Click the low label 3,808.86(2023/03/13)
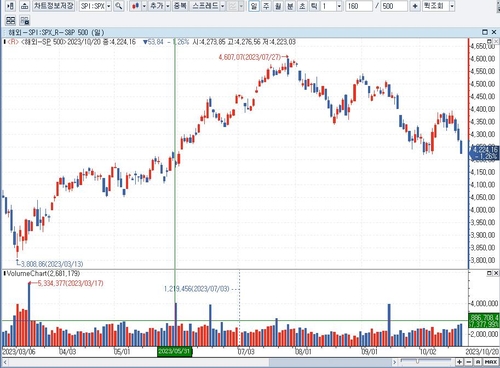This screenshot has width=500, height=368. coord(52,264)
